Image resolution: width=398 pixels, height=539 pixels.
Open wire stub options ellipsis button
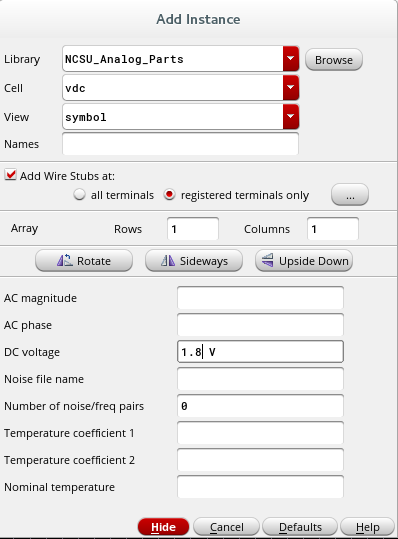pos(350,195)
